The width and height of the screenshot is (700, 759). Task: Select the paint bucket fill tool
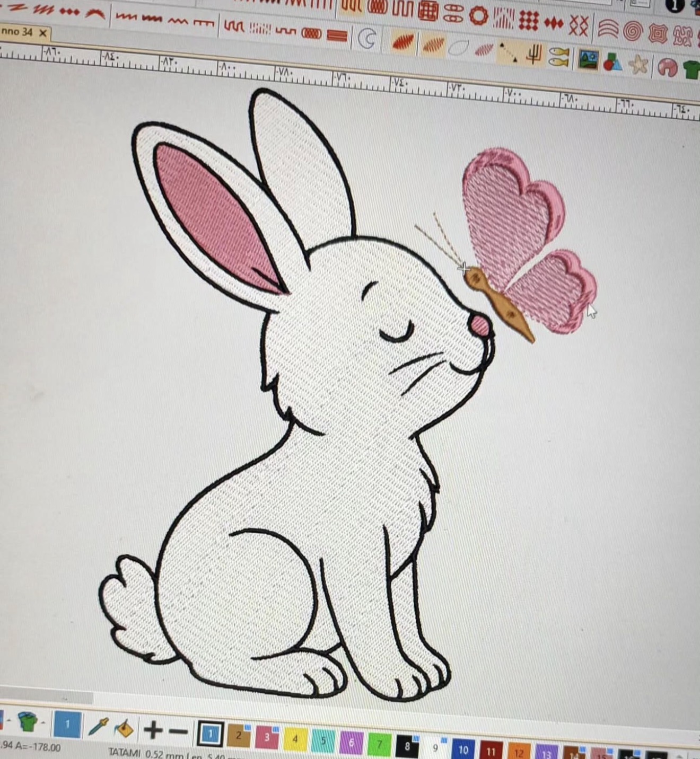click(x=124, y=728)
